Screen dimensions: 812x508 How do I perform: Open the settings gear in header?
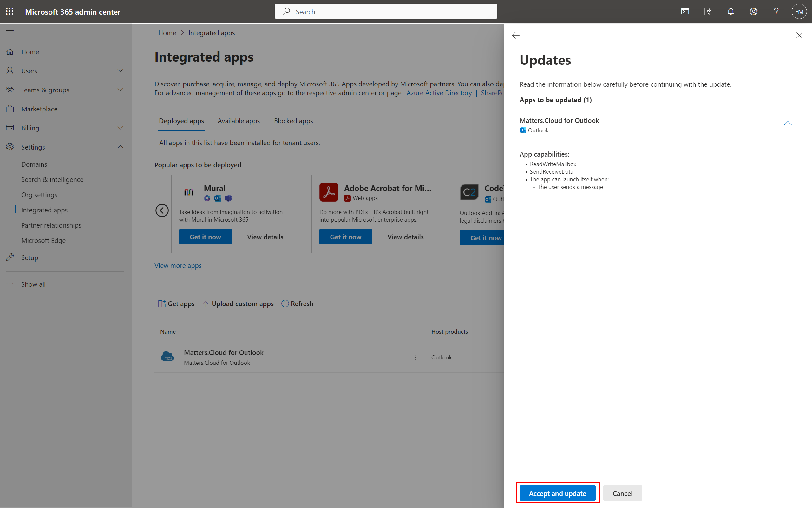[x=753, y=11]
